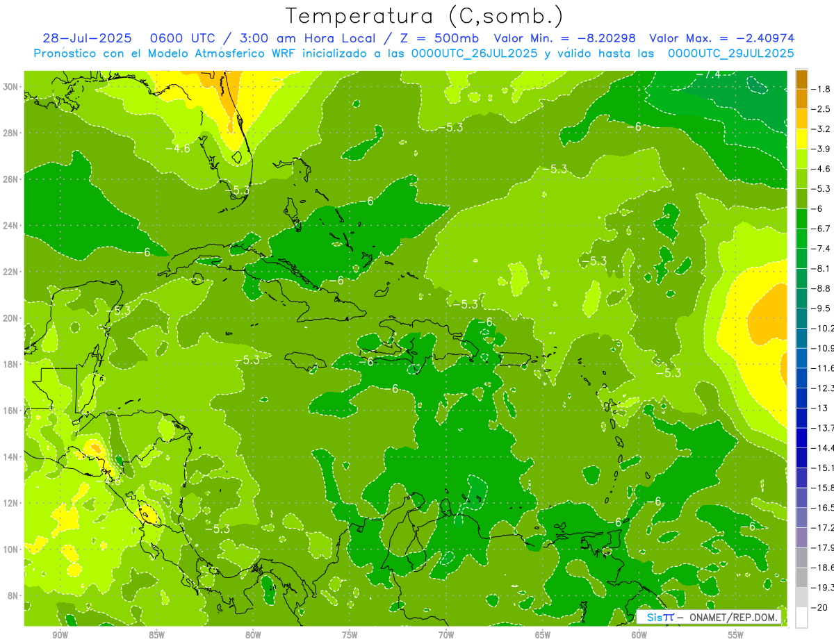Click the Valor Min. = -8.20298 text

click(x=566, y=38)
